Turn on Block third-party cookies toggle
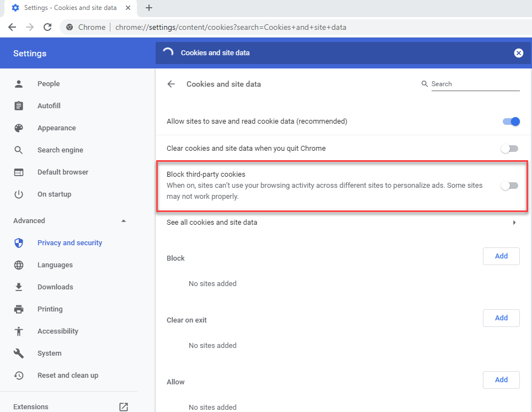The image size is (532, 412). (x=509, y=186)
